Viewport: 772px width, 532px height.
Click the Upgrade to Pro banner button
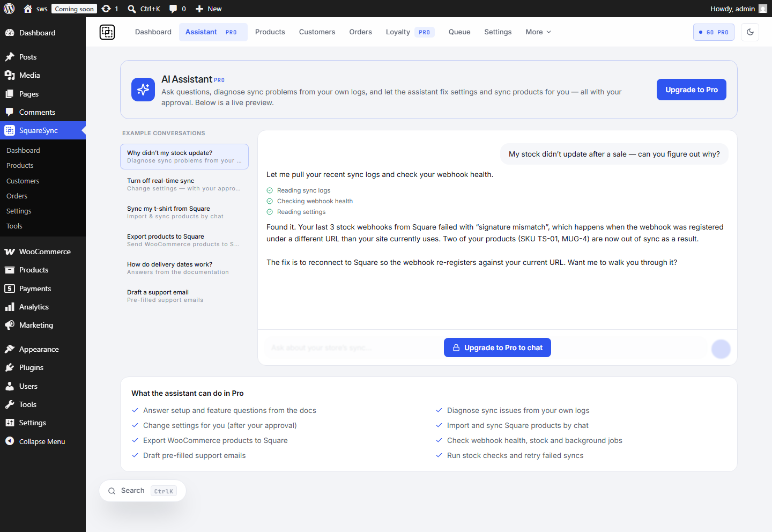tap(692, 90)
